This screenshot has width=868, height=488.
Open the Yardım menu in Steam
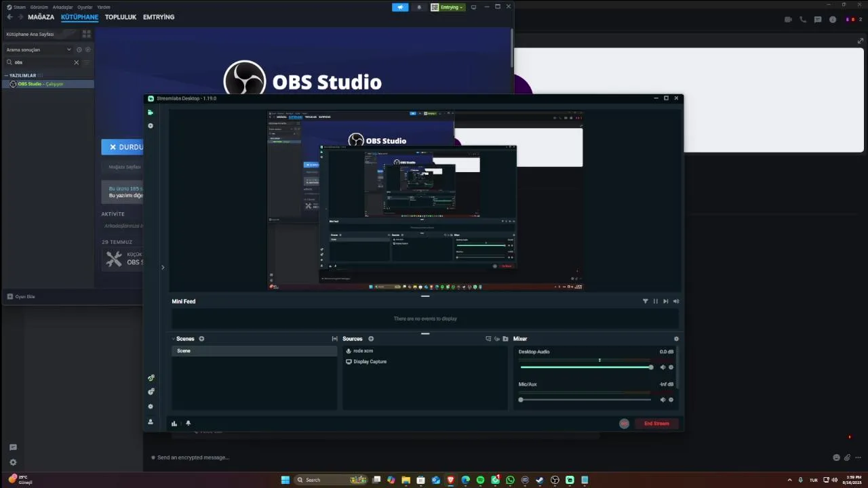tap(104, 7)
